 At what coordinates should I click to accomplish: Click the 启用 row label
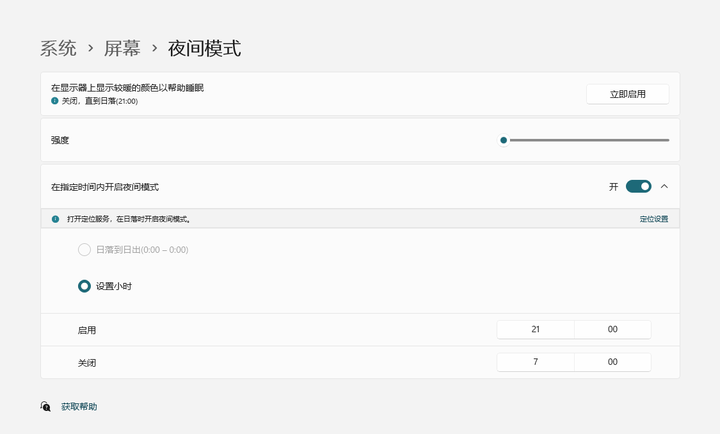point(87,330)
